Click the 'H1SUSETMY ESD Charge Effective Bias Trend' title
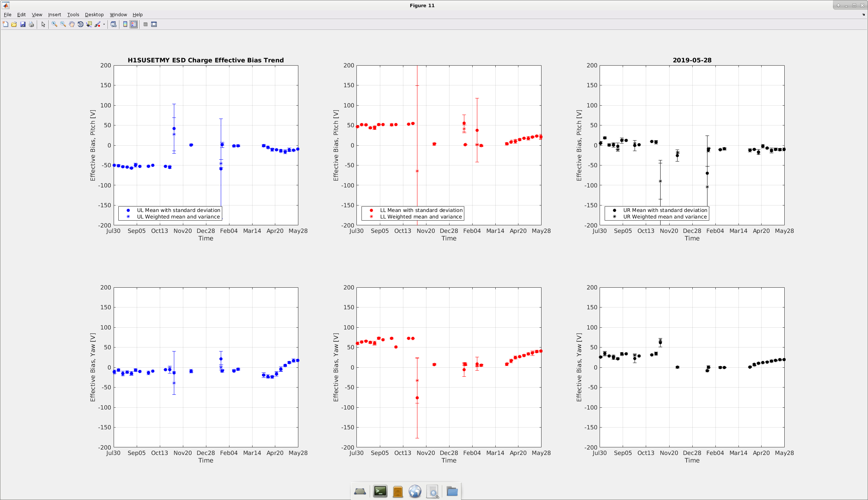The height and width of the screenshot is (500, 868). pyautogui.click(x=206, y=60)
